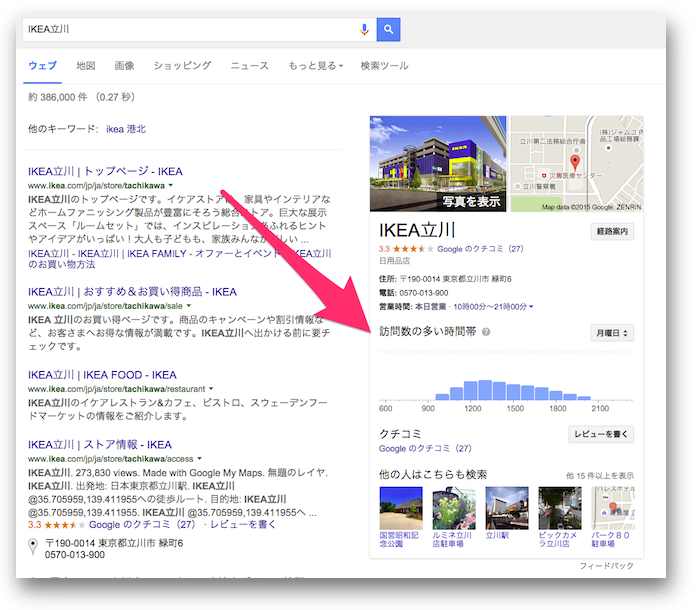Open 立川駅 thumbnail
Viewport: 696px width, 610px height.
tap(507, 508)
